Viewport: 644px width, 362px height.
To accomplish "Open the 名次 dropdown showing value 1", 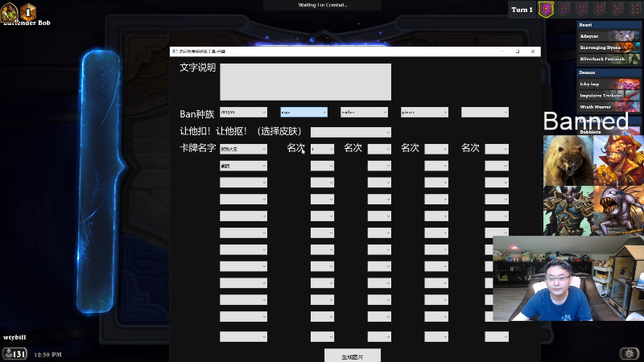I will point(323,149).
